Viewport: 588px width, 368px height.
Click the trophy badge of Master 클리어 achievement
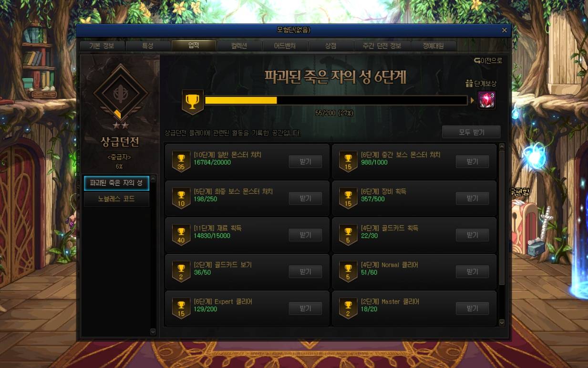tap(348, 308)
